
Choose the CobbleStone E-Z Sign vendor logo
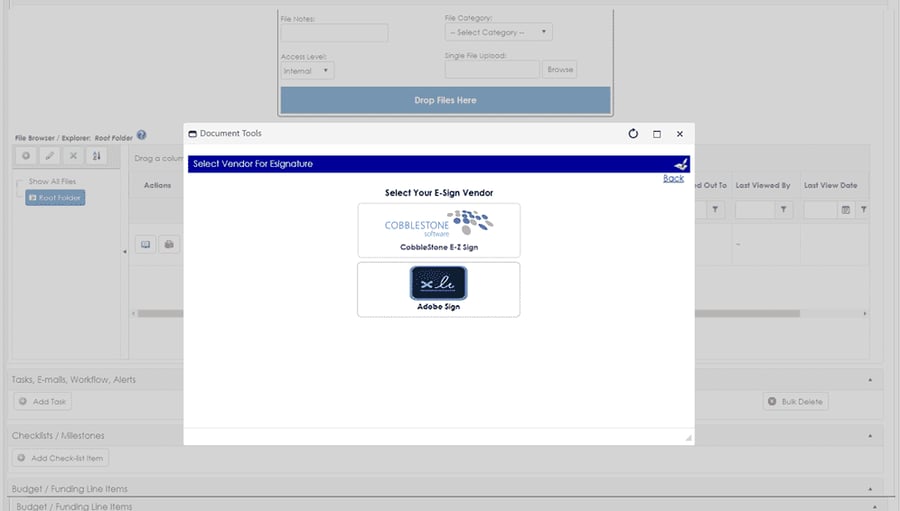tap(439, 224)
